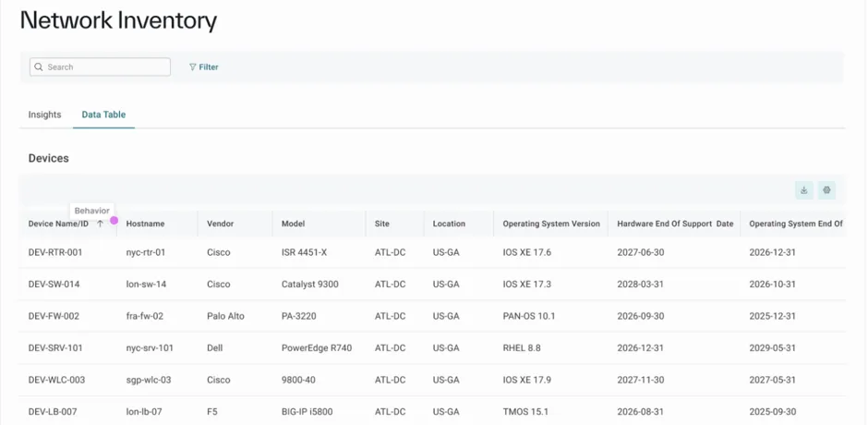Viewport: 868px width, 425px height.
Task: Click Site cell ATL-DC in DEV-RTR-001 row
Action: tap(391, 252)
